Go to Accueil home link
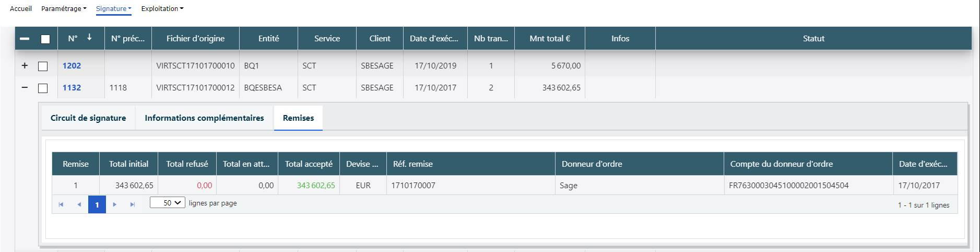This screenshot has height=252, width=980. (x=21, y=9)
